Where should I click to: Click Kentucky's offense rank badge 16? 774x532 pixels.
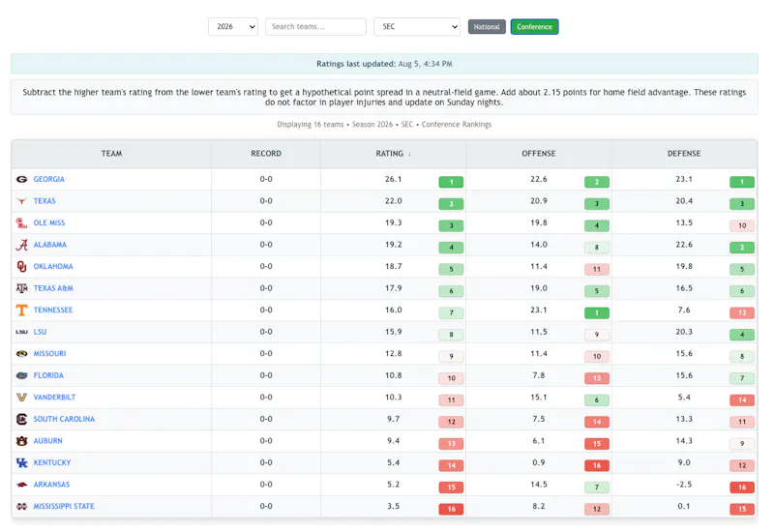click(x=597, y=465)
